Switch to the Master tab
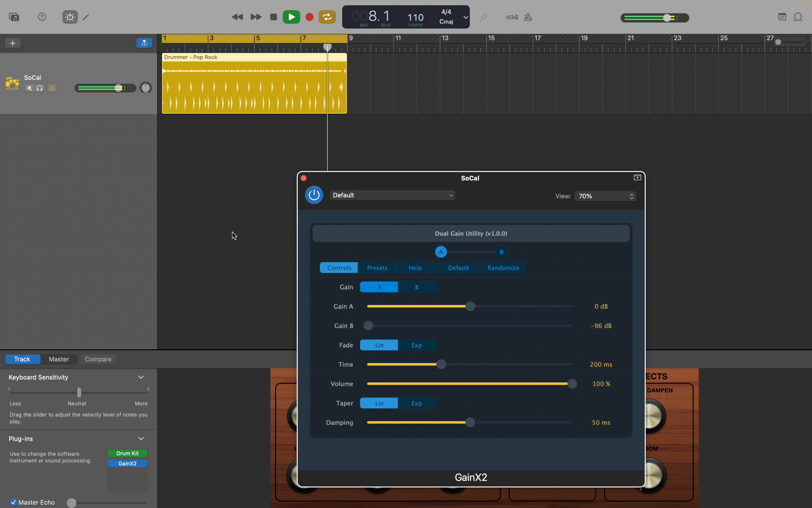Viewport: 812px width, 508px height. tap(59, 359)
